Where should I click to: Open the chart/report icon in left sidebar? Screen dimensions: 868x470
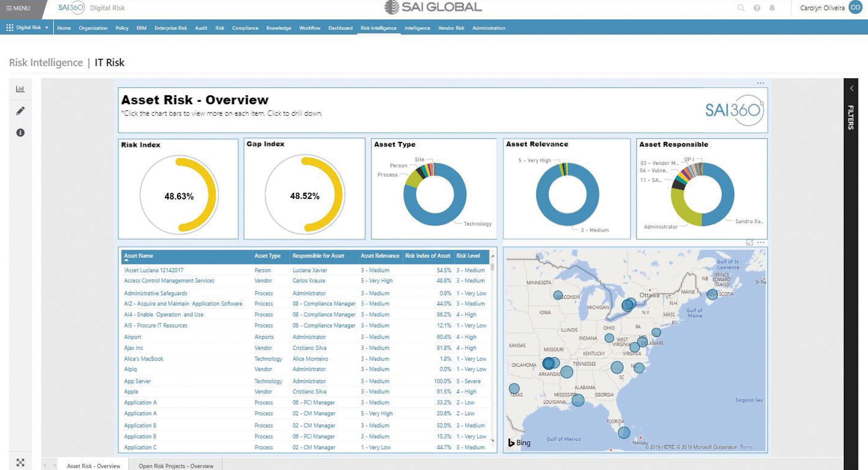20,89
